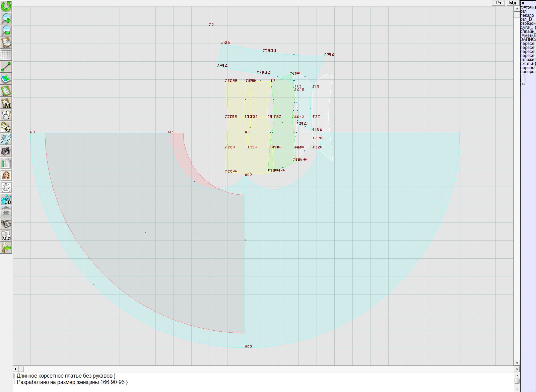Screen dimensions: 536x392
Task: Select 'дуга' command in operator list
Action: pos(528,27)
